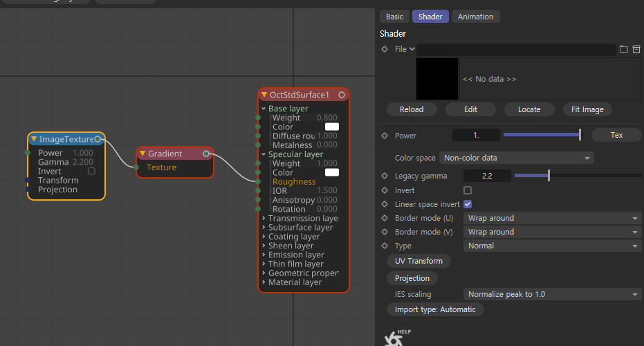Disable the Linear space invert checkbox

pyautogui.click(x=468, y=204)
